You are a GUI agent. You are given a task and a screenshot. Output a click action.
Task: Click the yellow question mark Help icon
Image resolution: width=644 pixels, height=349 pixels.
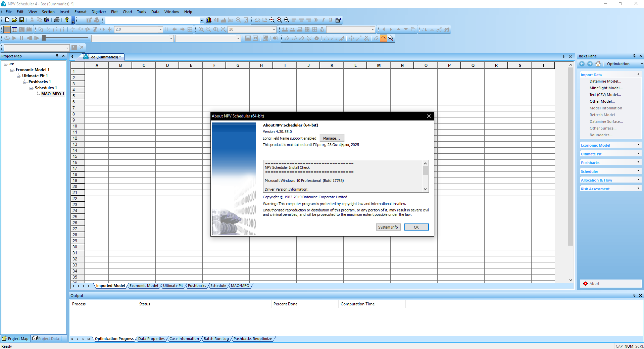click(x=67, y=20)
